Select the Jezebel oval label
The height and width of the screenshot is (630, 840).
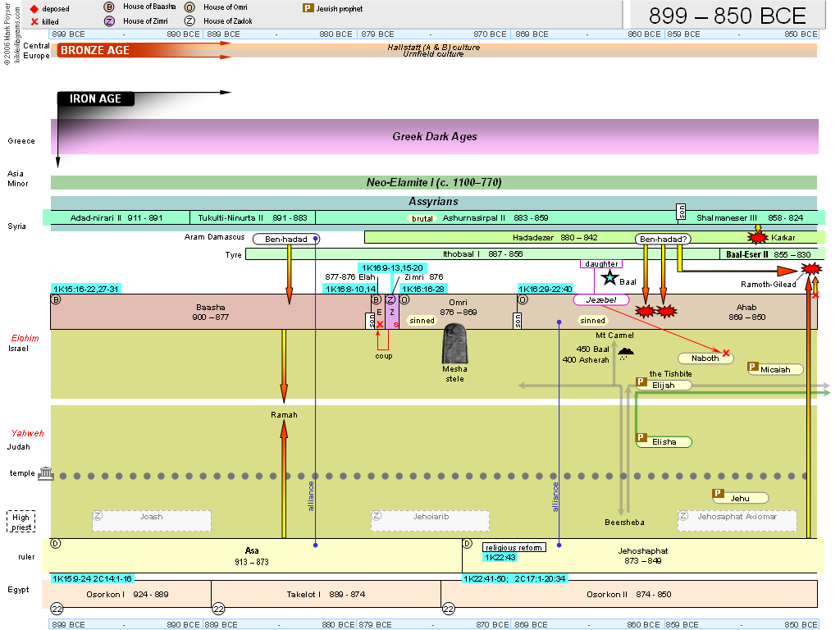coord(600,300)
